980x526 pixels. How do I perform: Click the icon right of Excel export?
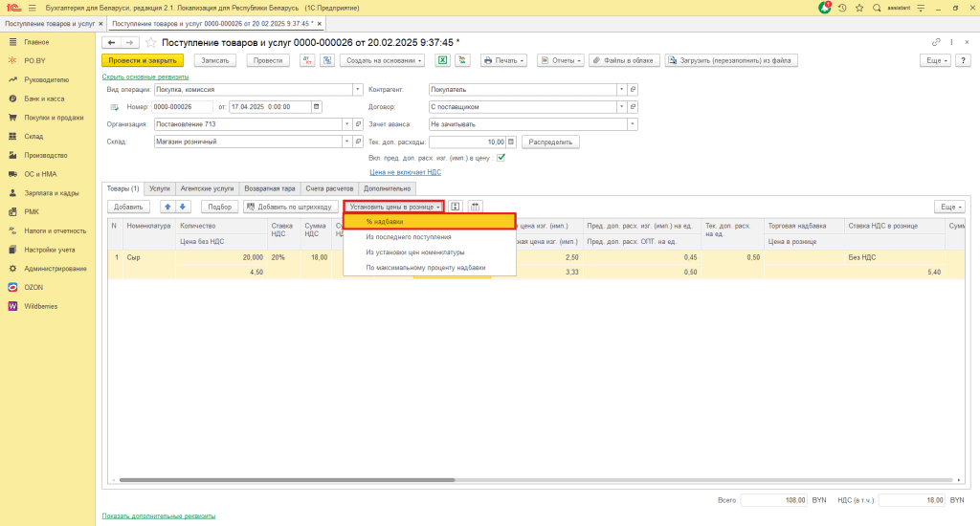coord(462,60)
